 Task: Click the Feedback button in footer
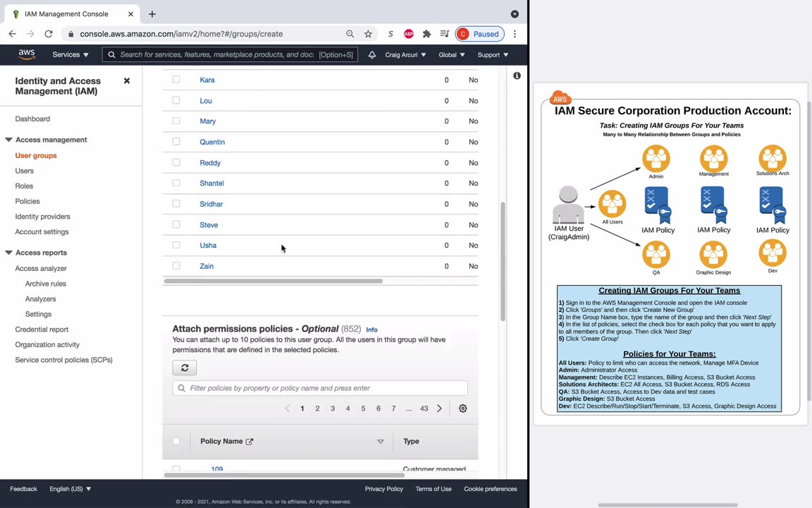(x=23, y=489)
